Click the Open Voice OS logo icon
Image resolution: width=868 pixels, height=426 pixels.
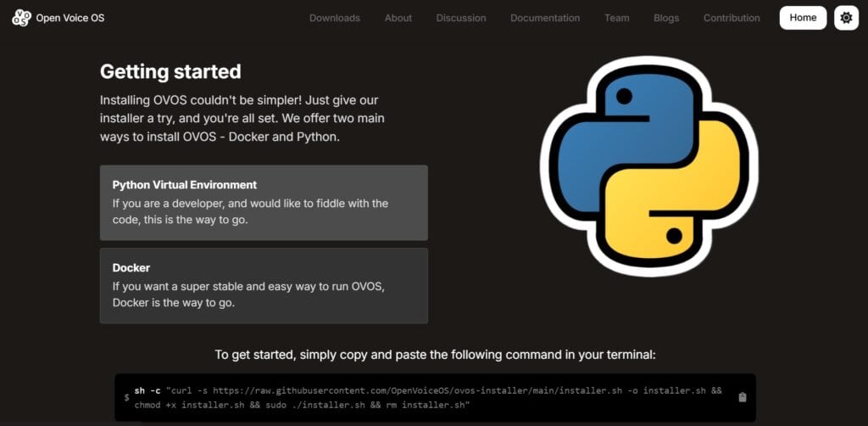[x=21, y=18]
